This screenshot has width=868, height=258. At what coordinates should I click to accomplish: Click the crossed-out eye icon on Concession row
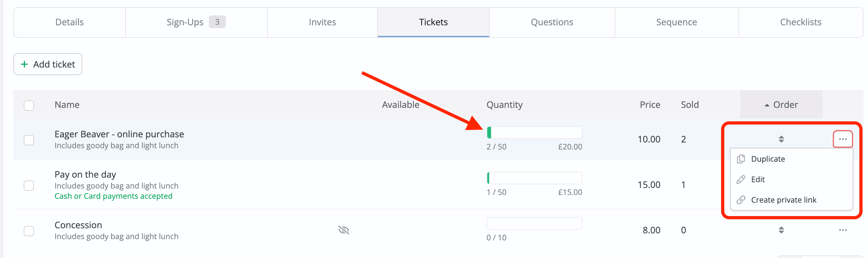[x=344, y=230]
